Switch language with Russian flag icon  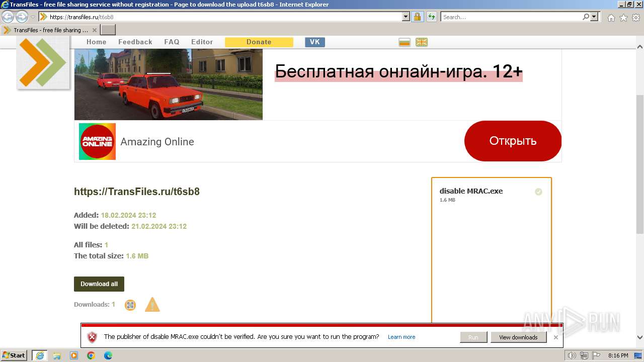pos(405,42)
